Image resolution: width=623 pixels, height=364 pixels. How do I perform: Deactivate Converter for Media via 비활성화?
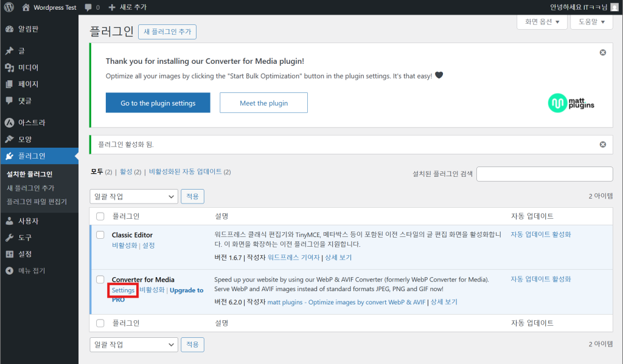pyautogui.click(x=151, y=290)
